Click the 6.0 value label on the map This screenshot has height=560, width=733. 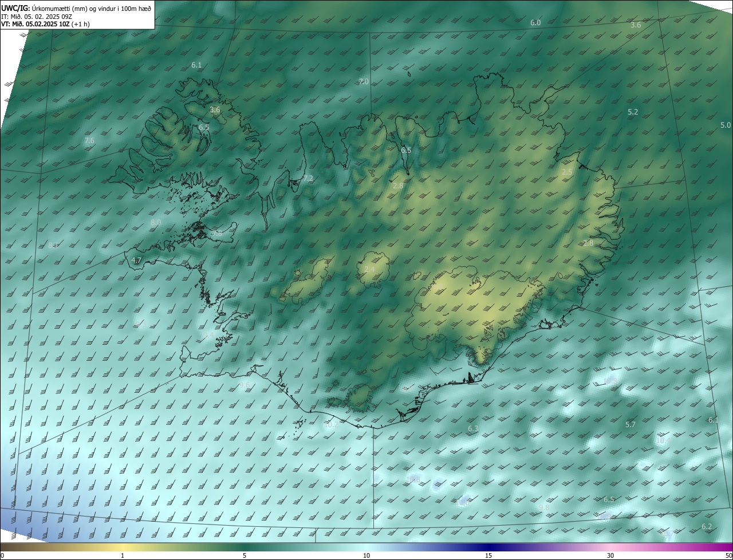(x=535, y=22)
